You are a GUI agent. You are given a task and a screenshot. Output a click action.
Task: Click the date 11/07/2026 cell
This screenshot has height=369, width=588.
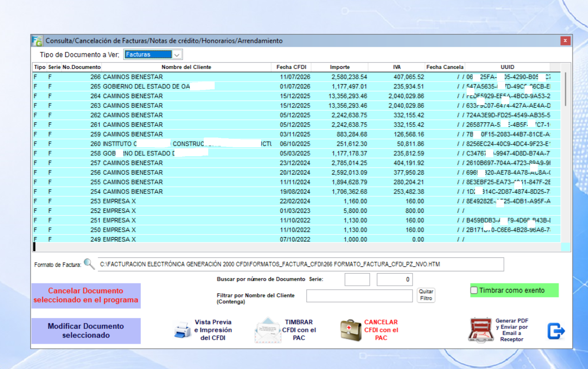(x=295, y=77)
